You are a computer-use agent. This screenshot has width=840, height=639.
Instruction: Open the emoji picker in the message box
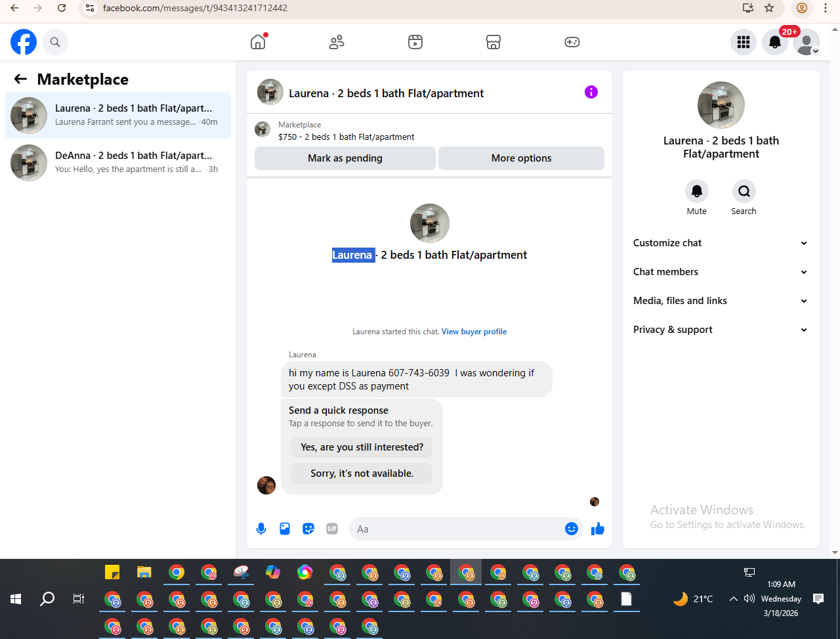[x=572, y=529]
